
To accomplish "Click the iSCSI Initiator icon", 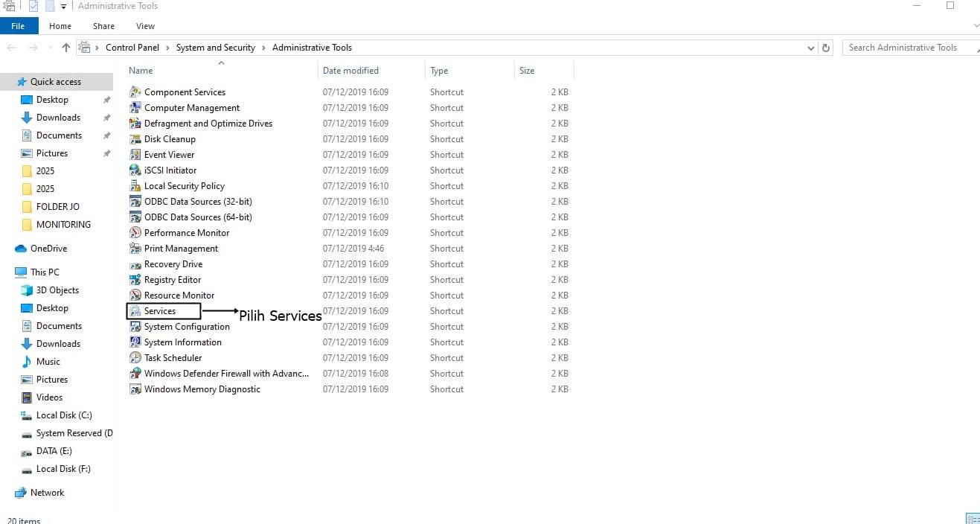I will click(x=135, y=170).
